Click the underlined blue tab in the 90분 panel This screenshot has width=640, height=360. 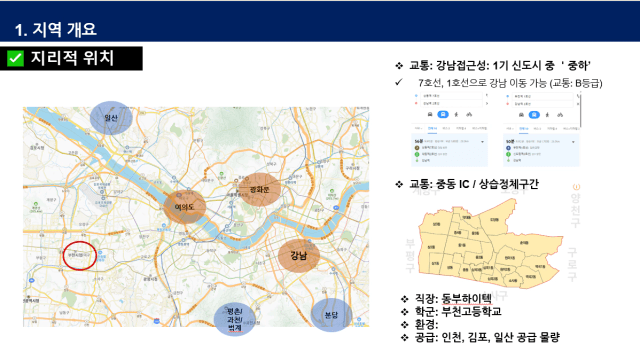pyautogui.click(x=523, y=129)
